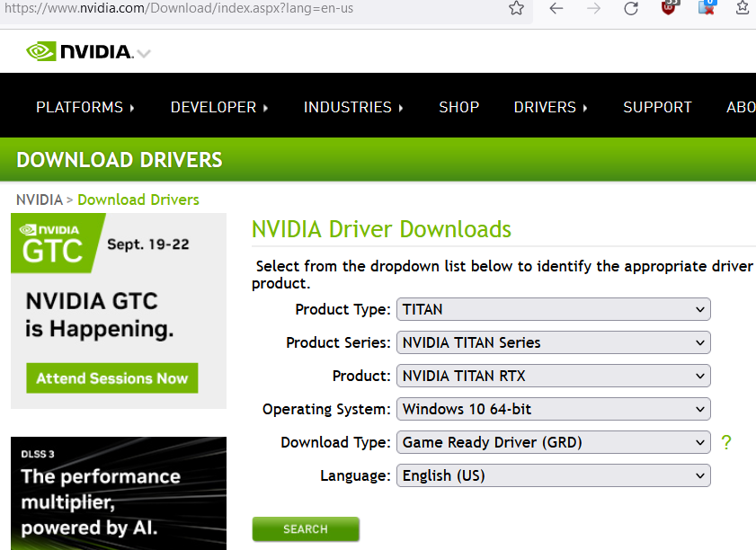756x550 pixels.
Task: Click the NVIDIA logo in the header
Action: pyautogui.click(x=79, y=51)
